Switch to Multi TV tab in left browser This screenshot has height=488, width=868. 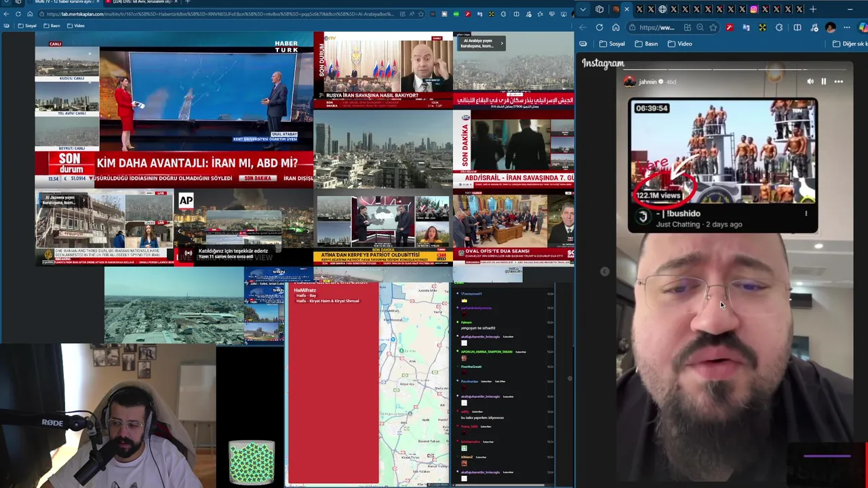(x=64, y=2)
